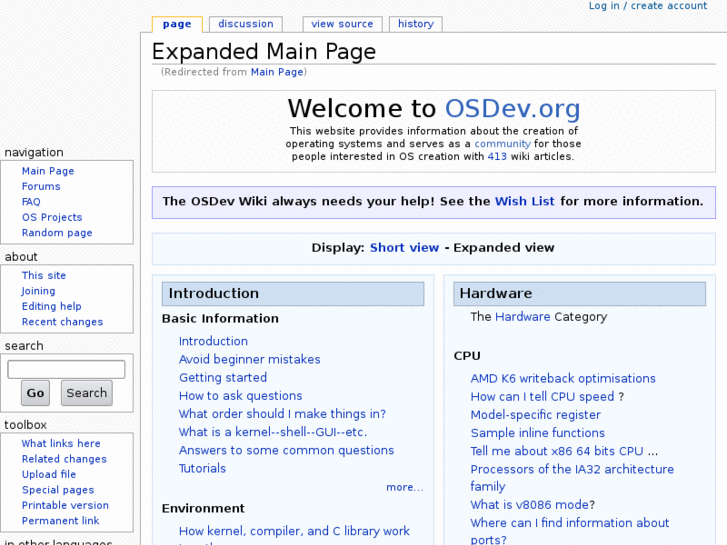Image resolution: width=727 pixels, height=545 pixels.
Task: Open 'How can I tell CPU speed' link
Action: [x=542, y=397]
